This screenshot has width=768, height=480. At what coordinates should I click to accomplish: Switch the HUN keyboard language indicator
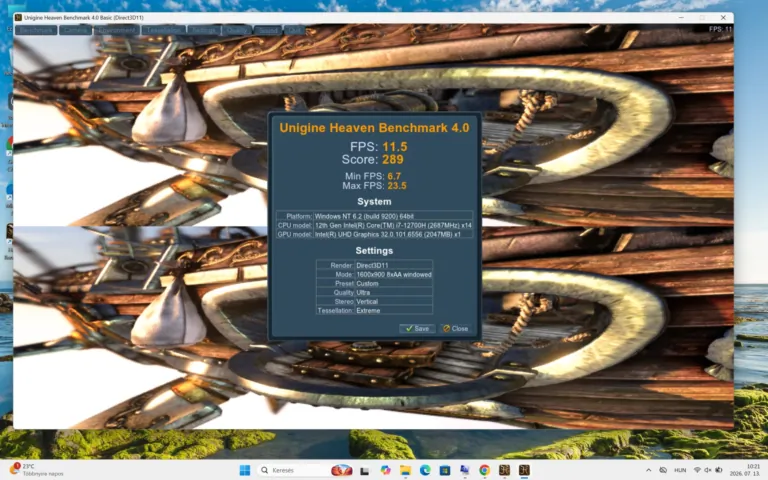pyautogui.click(x=680, y=470)
